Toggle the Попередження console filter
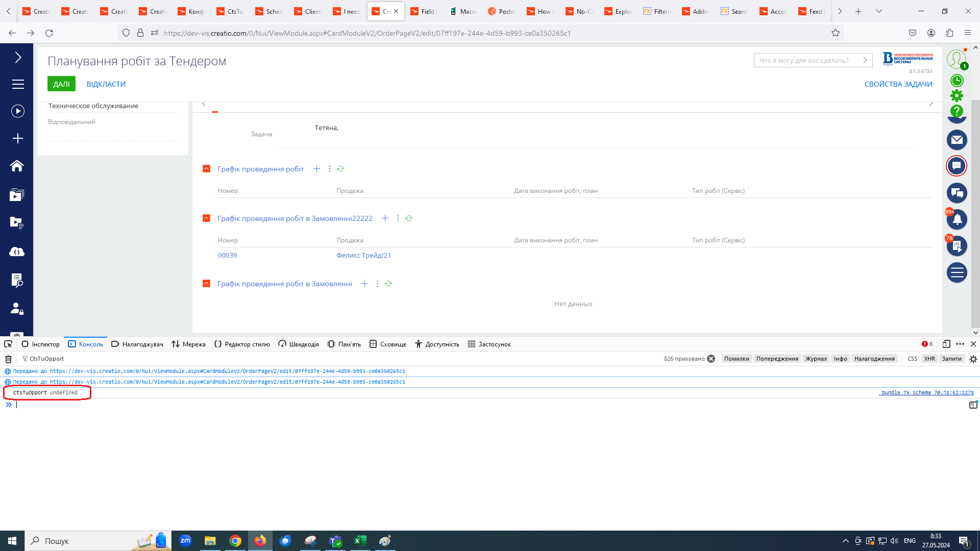The image size is (980, 551). (x=777, y=359)
